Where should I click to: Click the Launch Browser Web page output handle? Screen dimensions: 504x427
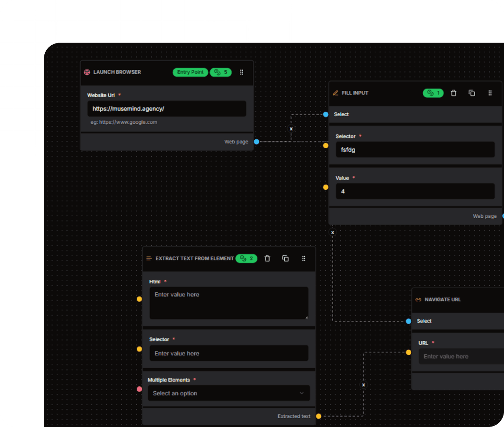click(x=256, y=142)
